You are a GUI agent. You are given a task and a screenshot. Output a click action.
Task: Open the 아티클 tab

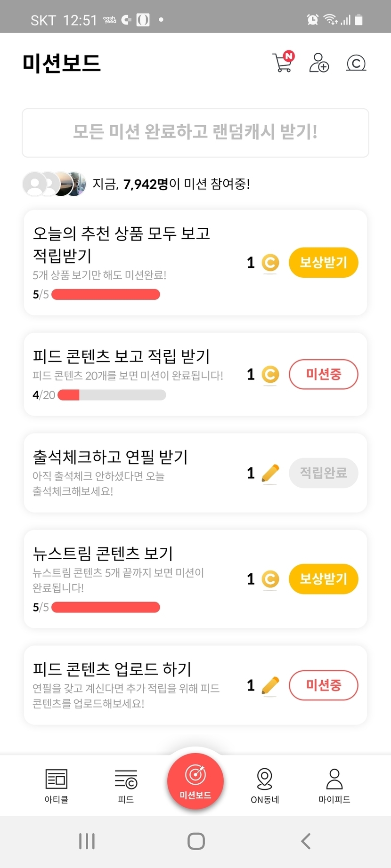pos(57,785)
